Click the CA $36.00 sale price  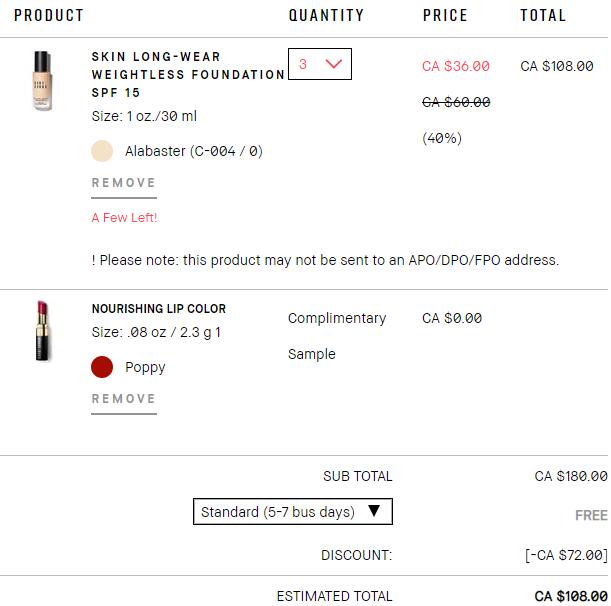tap(456, 66)
